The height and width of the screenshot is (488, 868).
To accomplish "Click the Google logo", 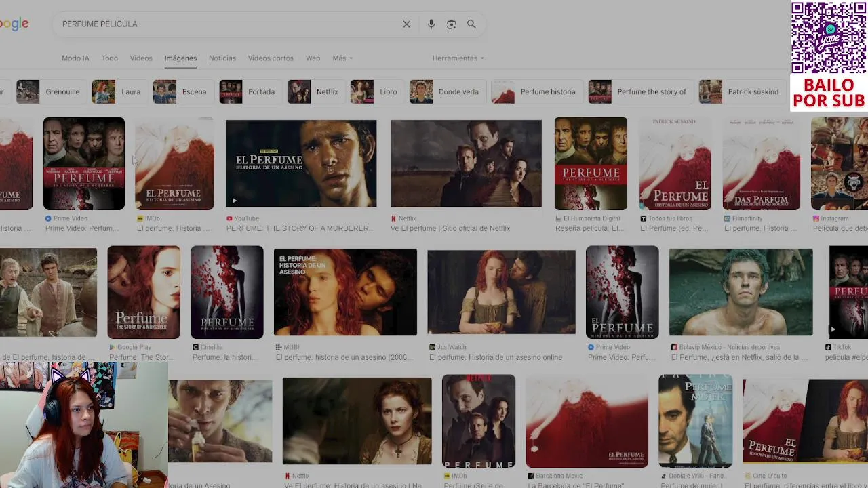I will 14,24.
